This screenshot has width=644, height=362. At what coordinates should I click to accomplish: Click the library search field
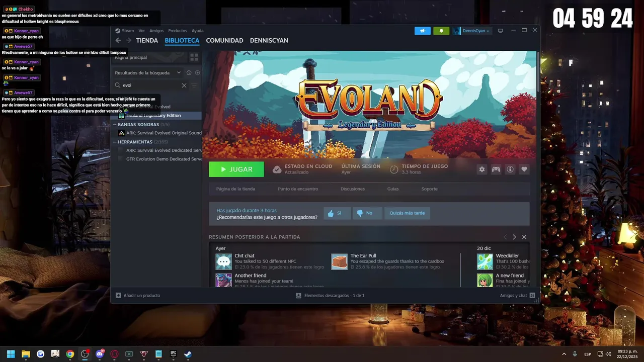[151, 85]
